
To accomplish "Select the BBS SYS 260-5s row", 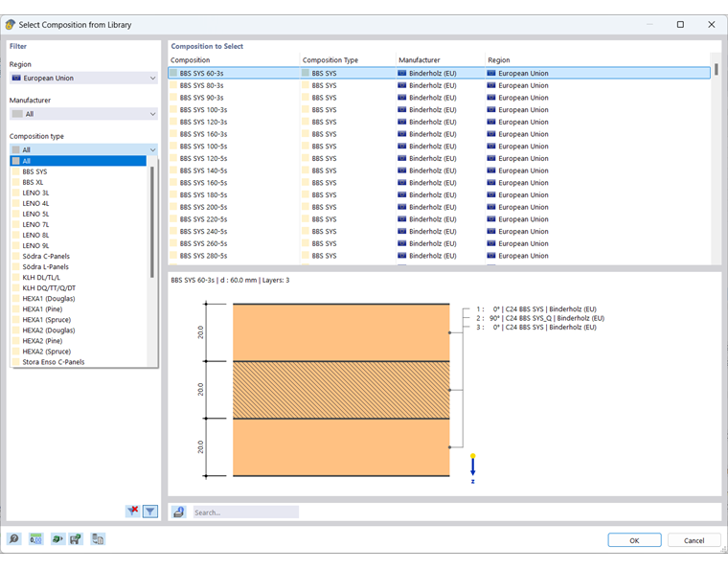I will [x=439, y=243].
